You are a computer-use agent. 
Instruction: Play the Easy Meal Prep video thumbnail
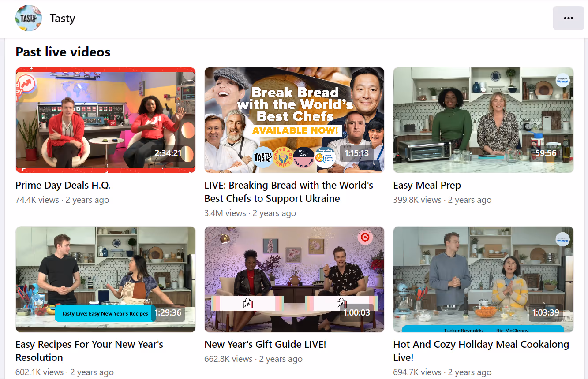(483, 120)
